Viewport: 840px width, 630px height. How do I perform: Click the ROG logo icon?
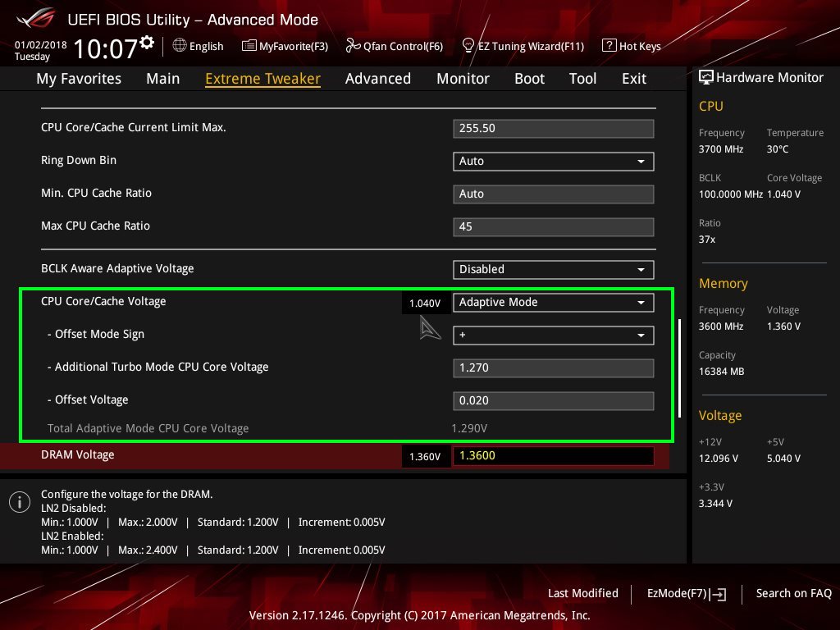coord(35,18)
